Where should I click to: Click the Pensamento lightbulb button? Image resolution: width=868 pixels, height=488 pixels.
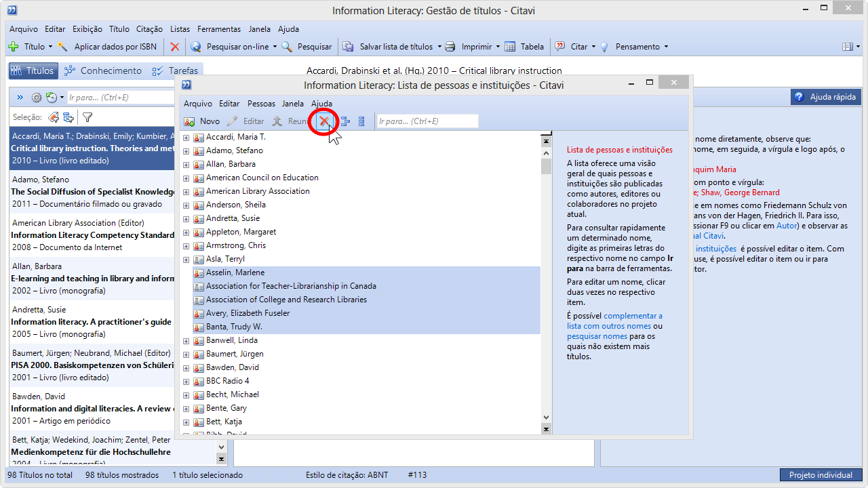coord(629,47)
